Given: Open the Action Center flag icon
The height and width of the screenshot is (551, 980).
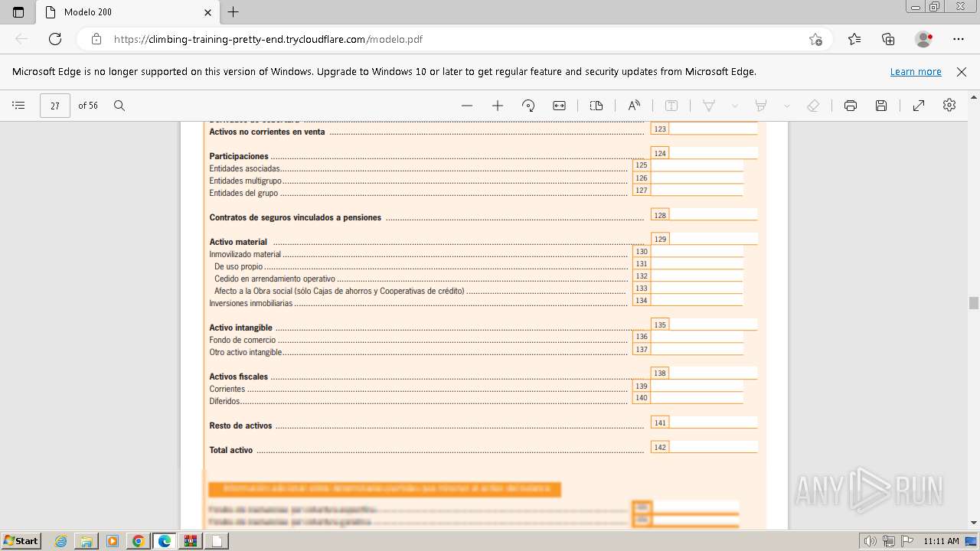Looking at the screenshot, I should [x=906, y=541].
